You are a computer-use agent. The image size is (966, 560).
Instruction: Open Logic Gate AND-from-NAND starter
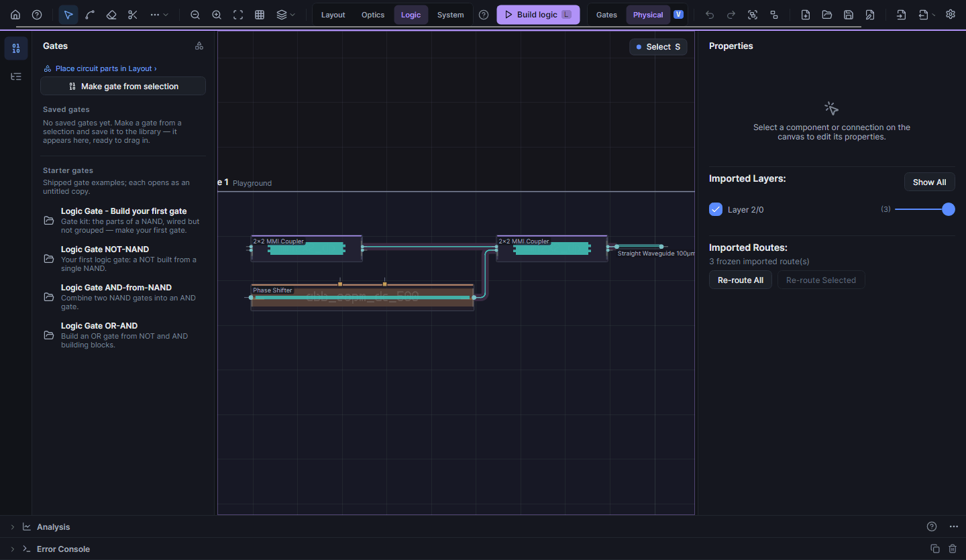123,296
